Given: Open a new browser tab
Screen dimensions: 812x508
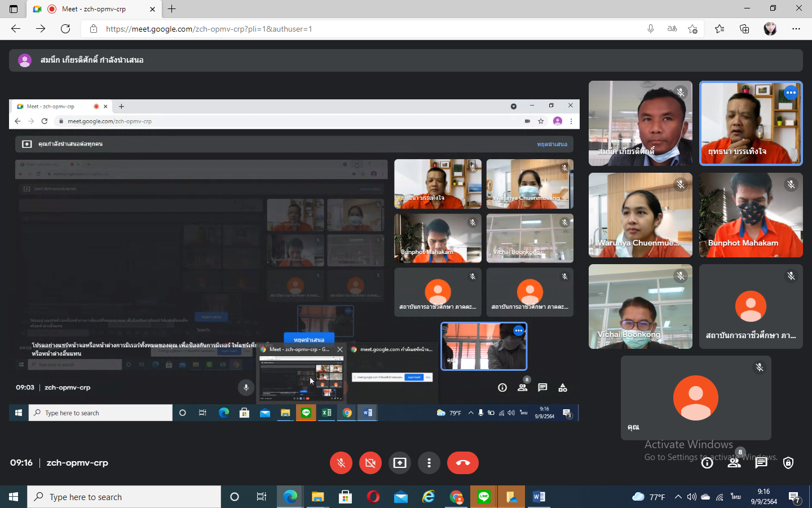Looking at the screenshot, I should (172, 9).
